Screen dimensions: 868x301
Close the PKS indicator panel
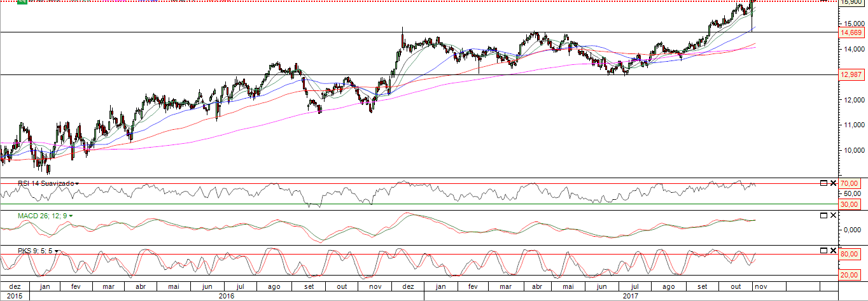[x=833, y=251]
